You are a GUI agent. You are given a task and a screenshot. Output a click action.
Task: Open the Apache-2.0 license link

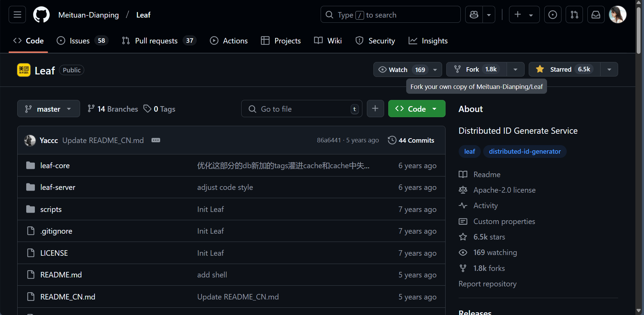click(x=497, y=190)
